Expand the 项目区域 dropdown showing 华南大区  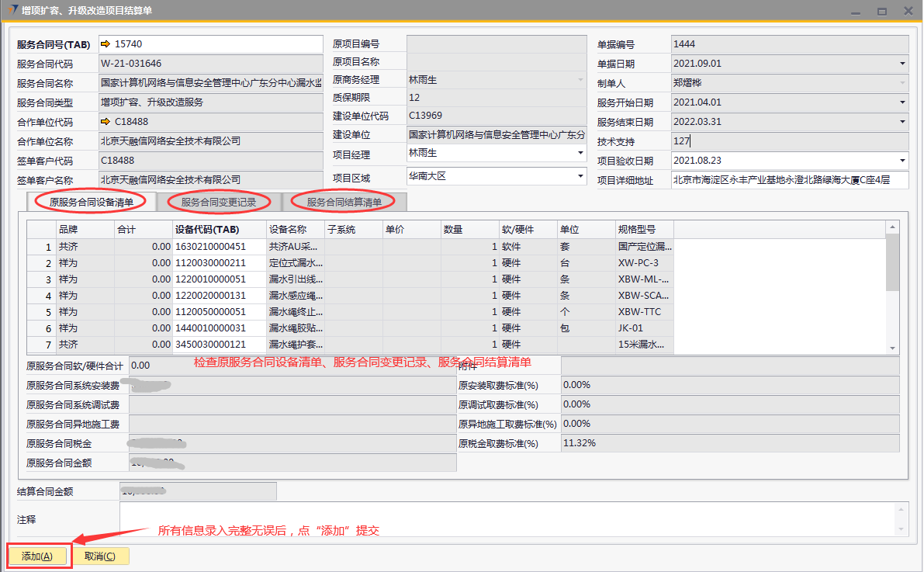580,177
